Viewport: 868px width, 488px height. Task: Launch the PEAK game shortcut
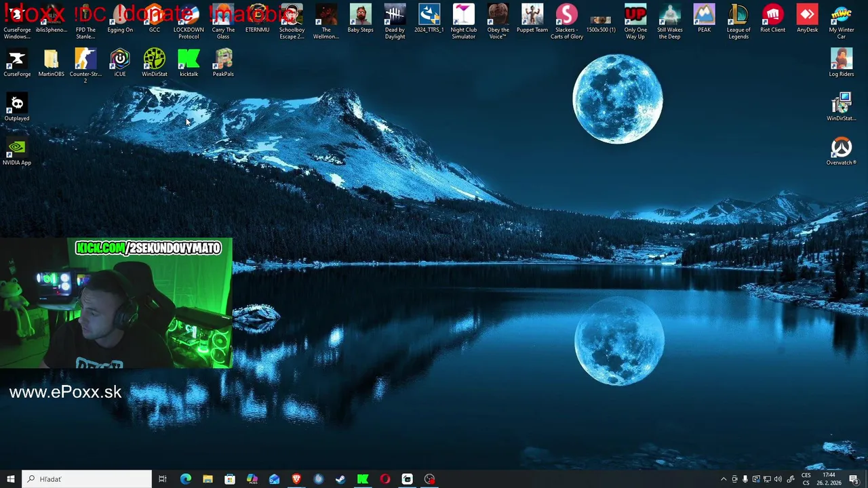click(x=704, y=18)
